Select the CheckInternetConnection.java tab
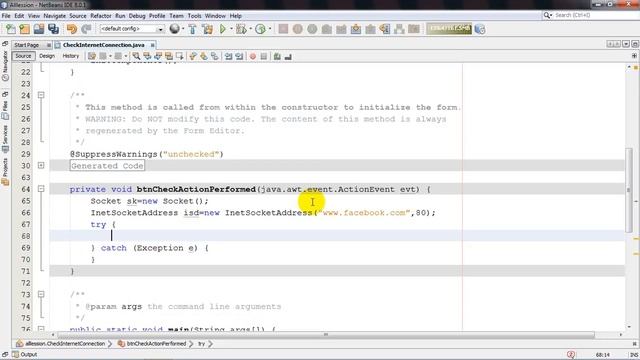This screenshot has width=640, height=360. [x=103, y=45]
